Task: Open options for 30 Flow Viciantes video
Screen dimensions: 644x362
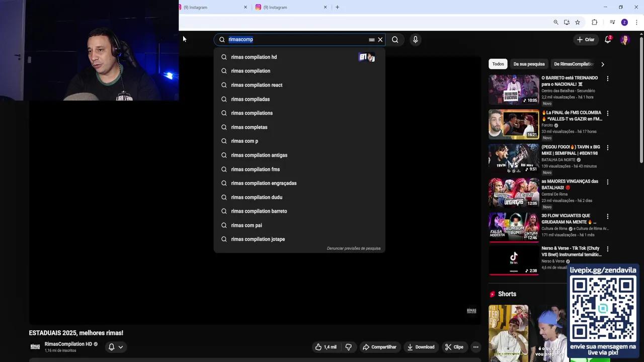Action: click(x=607, y=216)
